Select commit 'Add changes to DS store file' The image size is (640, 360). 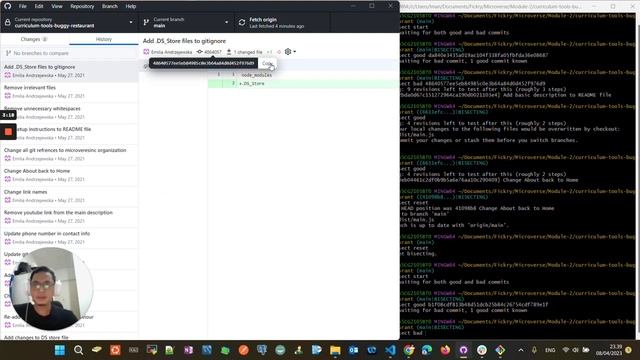(x=69, y=337)
